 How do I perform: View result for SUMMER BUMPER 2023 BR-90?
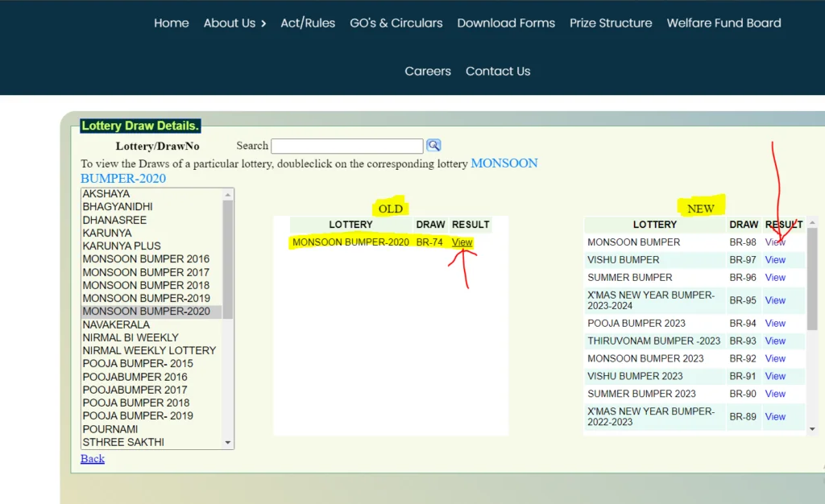click(x=775, y=394)
